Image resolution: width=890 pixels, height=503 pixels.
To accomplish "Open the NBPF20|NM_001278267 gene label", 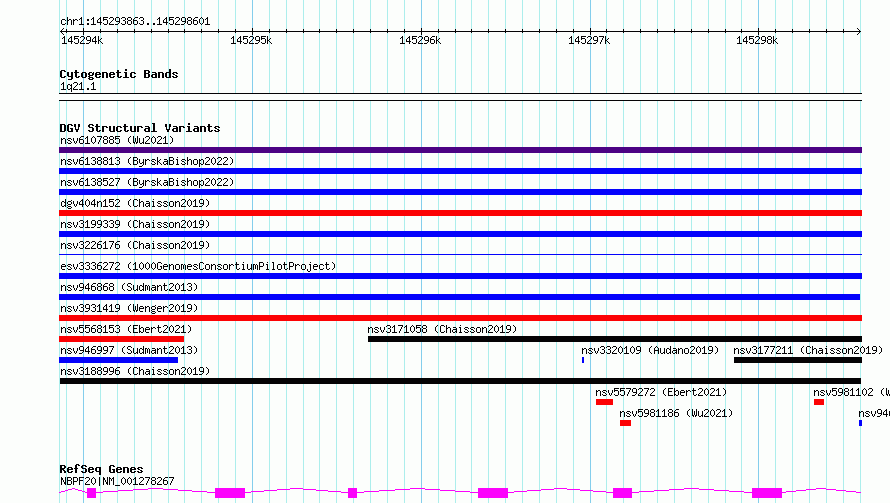I will coord(117,481).
